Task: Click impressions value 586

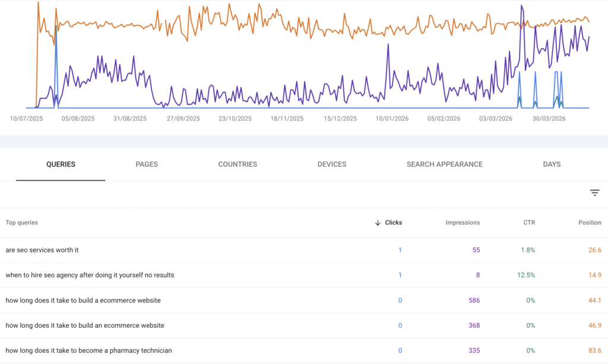Action: tap(474, 300)
